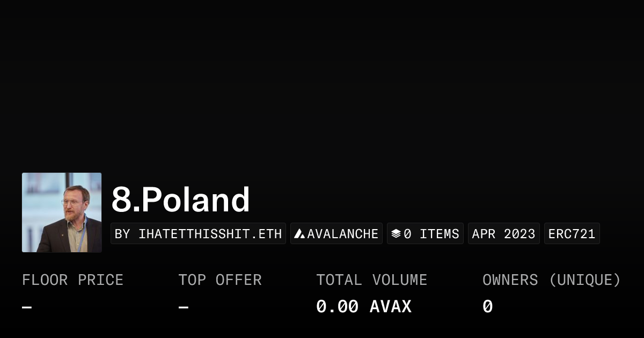Click the OWNERS (UNIQUE) stat
Viewport: 644px width, 338px height.
(552, 280)
